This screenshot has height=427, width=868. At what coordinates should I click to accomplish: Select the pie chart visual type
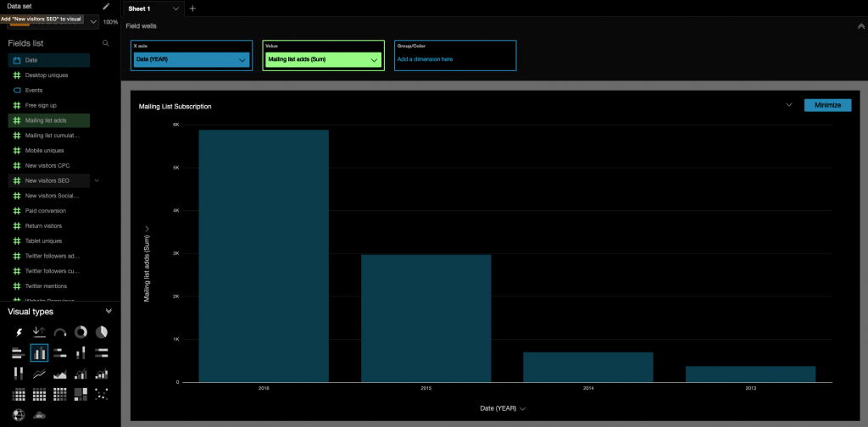102,332
